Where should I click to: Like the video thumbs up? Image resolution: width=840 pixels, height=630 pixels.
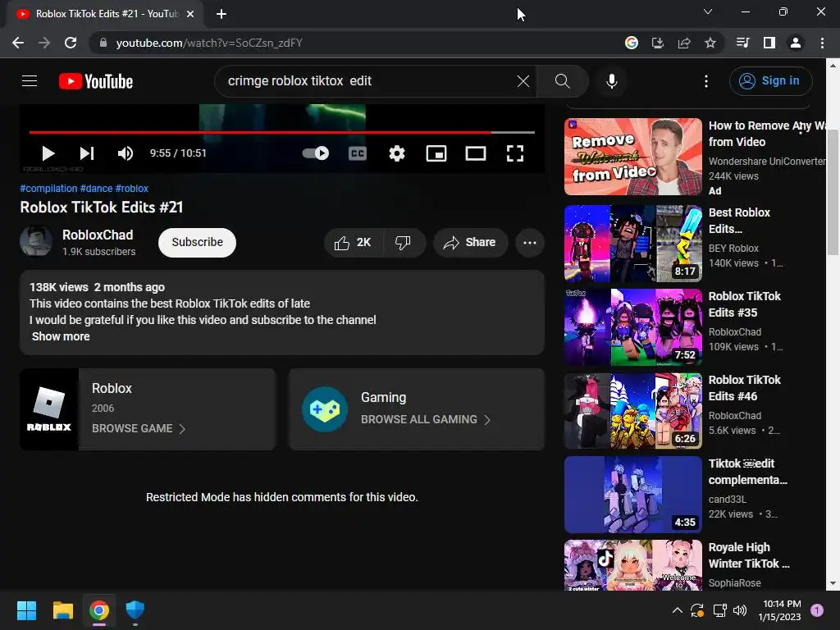coord(353,243)
